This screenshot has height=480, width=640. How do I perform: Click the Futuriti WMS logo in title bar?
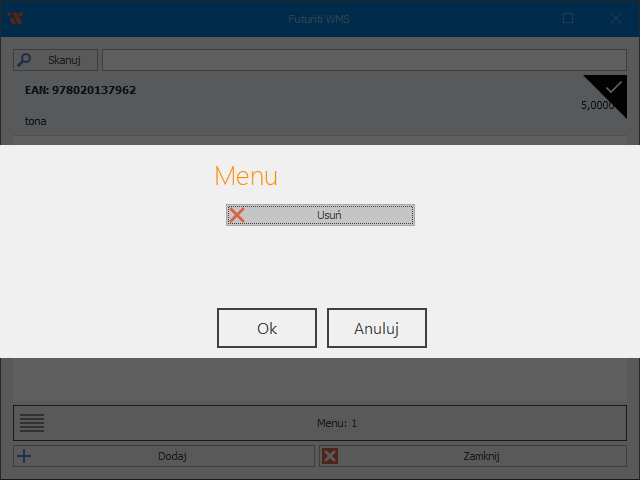tap(14, 18)
